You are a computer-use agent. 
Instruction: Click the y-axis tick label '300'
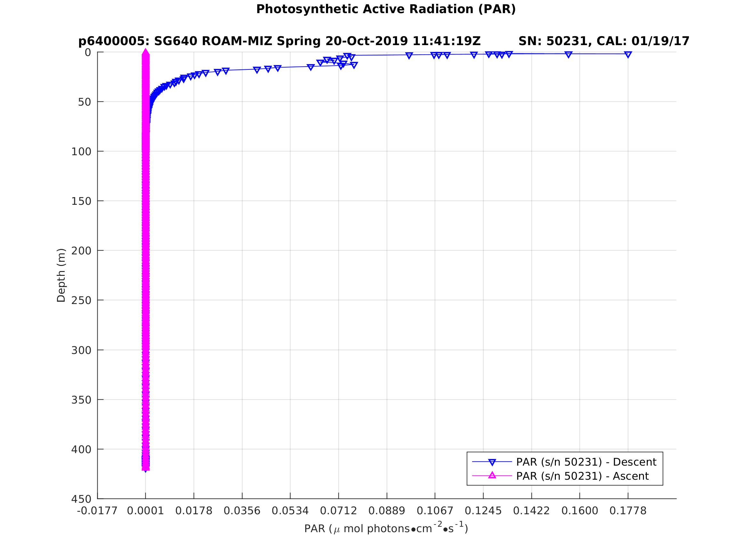tap(81, 350)
